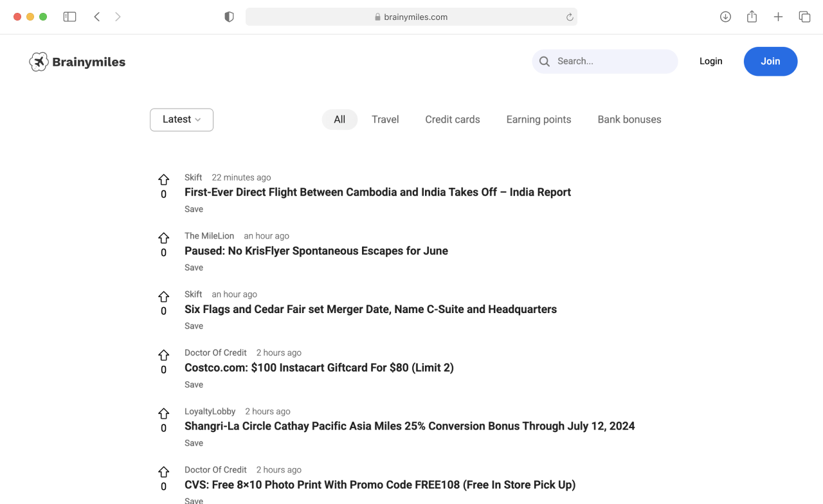823x504 pixels.
Task: Click the '22 minutes ago' timestamp
Action: [241, 177]
